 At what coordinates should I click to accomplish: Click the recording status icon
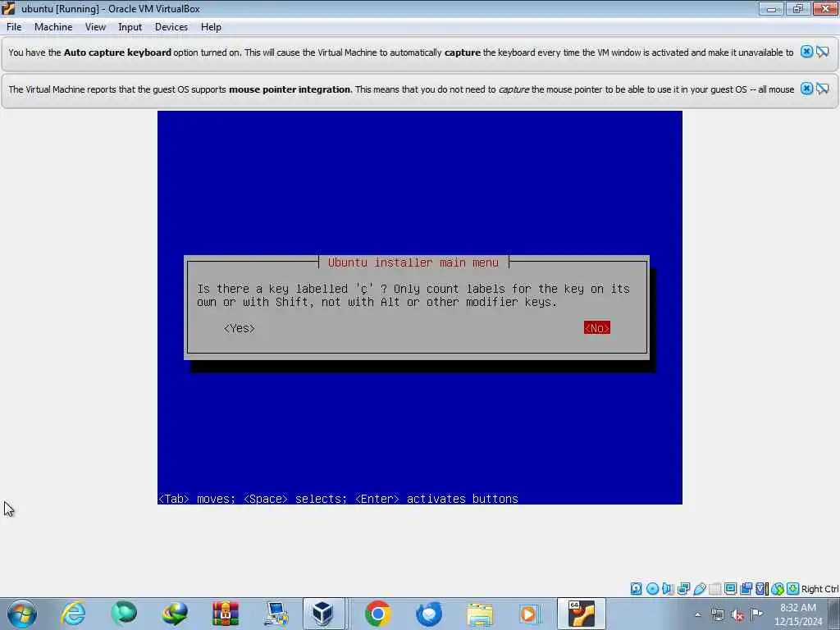pyautogui.click(x=746, y=589)
